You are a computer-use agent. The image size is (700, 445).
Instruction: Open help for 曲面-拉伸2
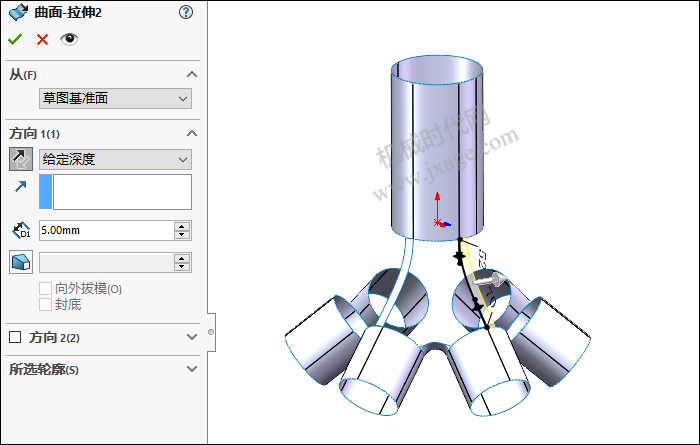pos(186,12)
